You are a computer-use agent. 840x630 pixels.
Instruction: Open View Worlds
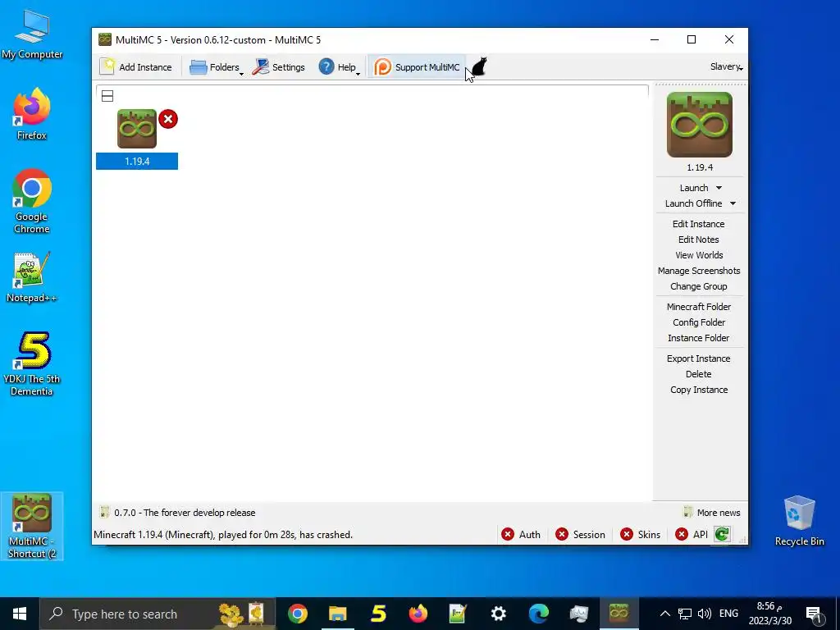pos(699,255)
